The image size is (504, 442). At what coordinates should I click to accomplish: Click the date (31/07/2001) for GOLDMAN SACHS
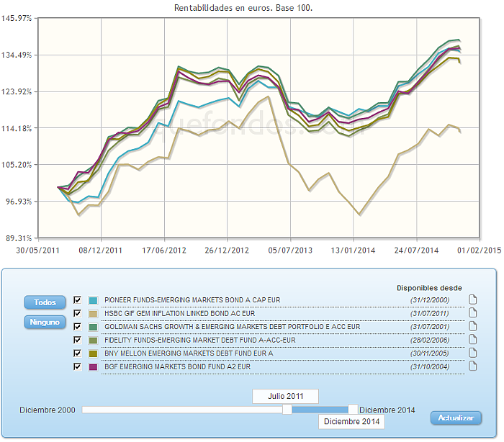point(429,327)
